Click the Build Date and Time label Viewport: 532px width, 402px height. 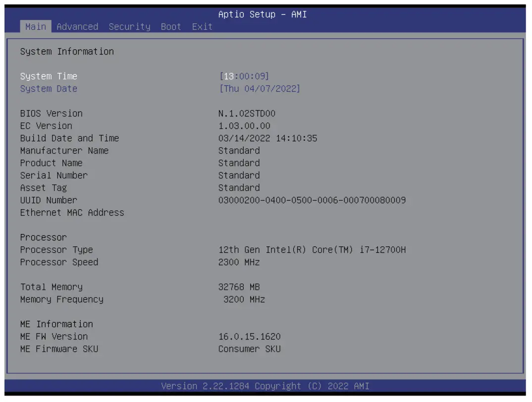coord(69,138)
